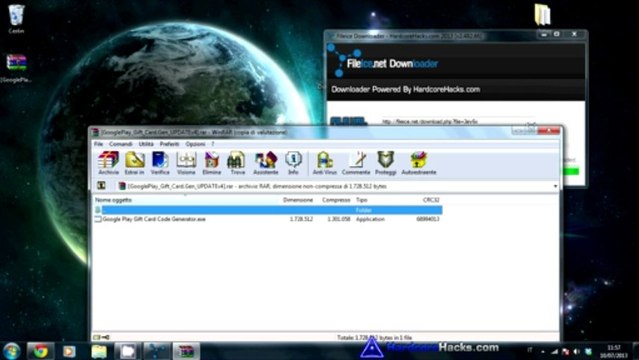Switch to the WinRAR taskbar button
Viewport: 639px width, 360px height.
pos(186,351)
